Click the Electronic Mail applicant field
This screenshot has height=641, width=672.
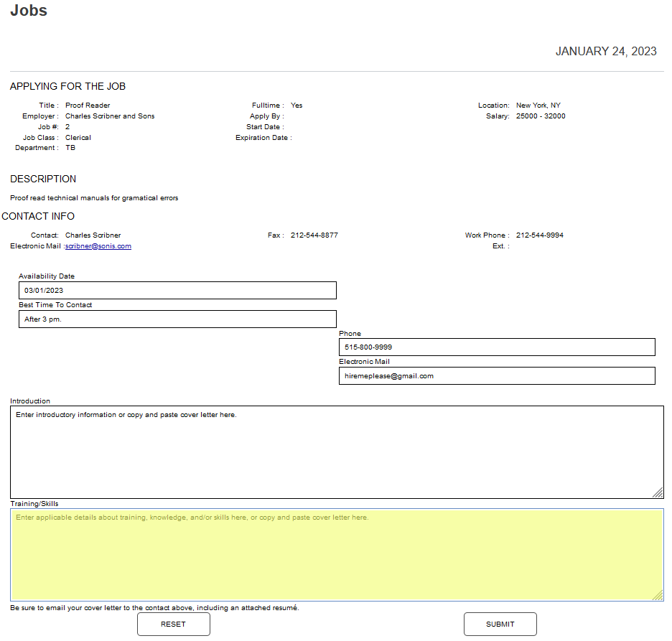[497, 375]
